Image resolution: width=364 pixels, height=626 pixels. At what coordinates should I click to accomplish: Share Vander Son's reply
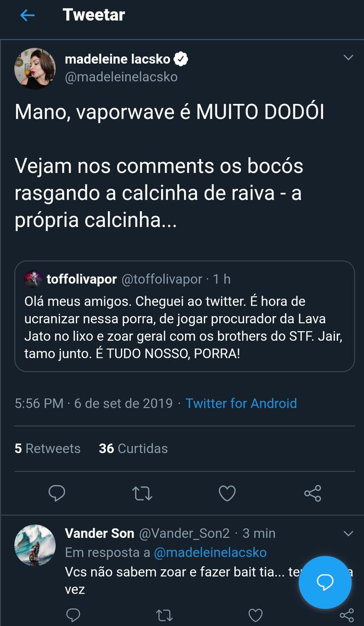click(x=346, y=616)
